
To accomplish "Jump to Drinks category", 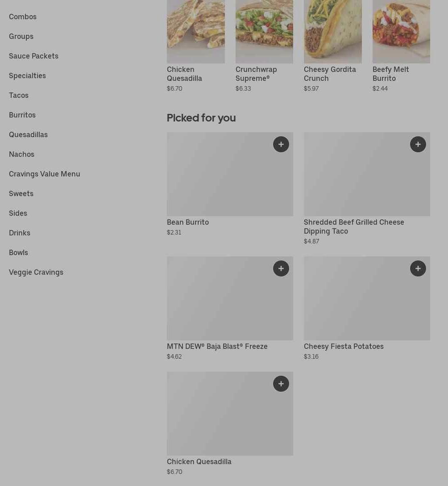I will 20,233.
